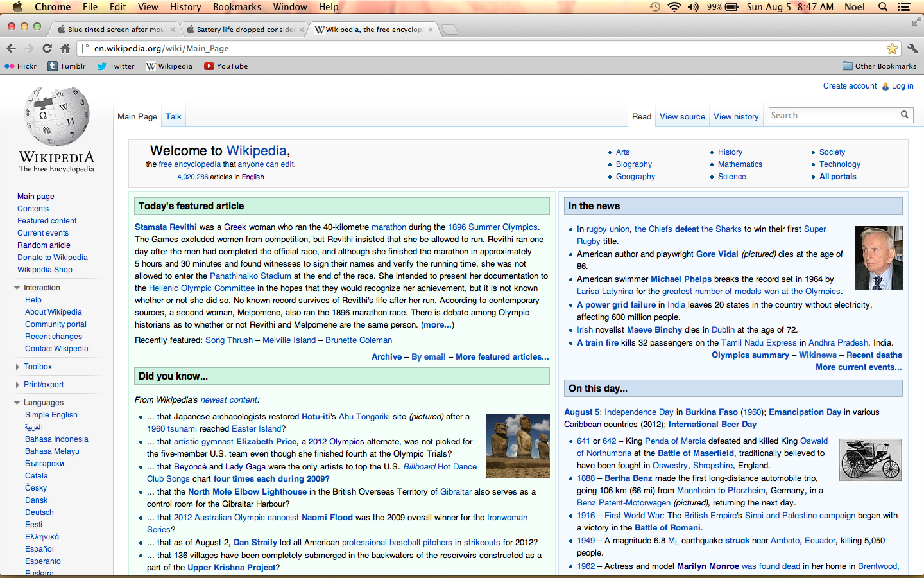Open a new browser tab
This screenshot has height=578, width=924.
coord(450,30)
